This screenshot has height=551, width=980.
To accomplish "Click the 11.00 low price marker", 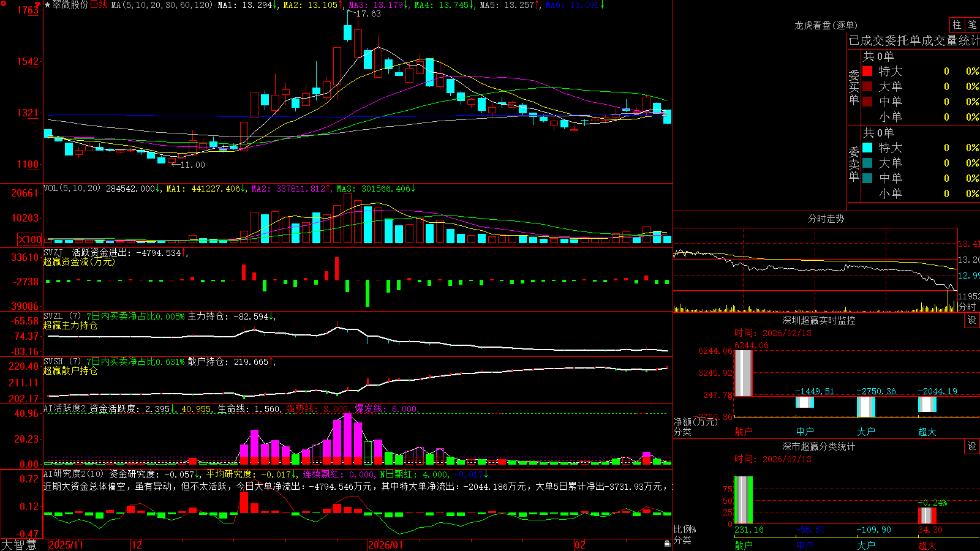I will [192, 165].
